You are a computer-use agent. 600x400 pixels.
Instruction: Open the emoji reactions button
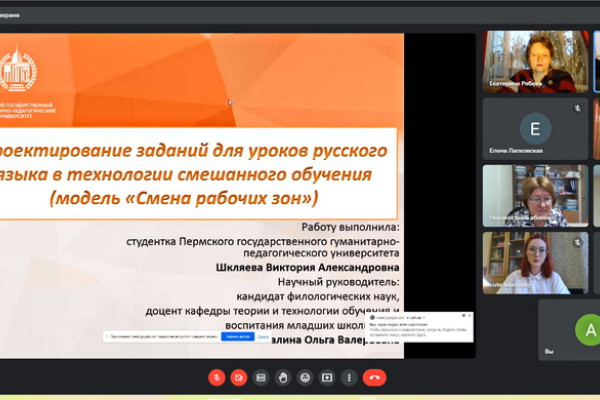point(305,377)
